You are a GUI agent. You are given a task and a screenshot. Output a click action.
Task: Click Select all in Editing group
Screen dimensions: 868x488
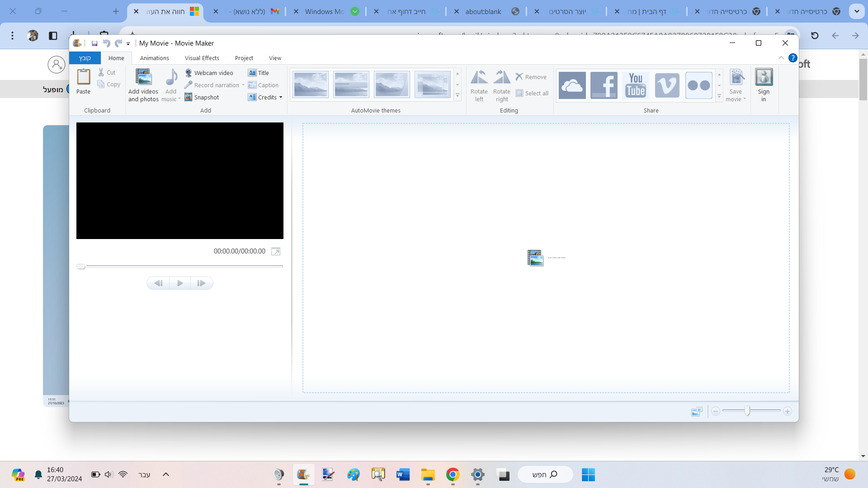coord(532,93)
